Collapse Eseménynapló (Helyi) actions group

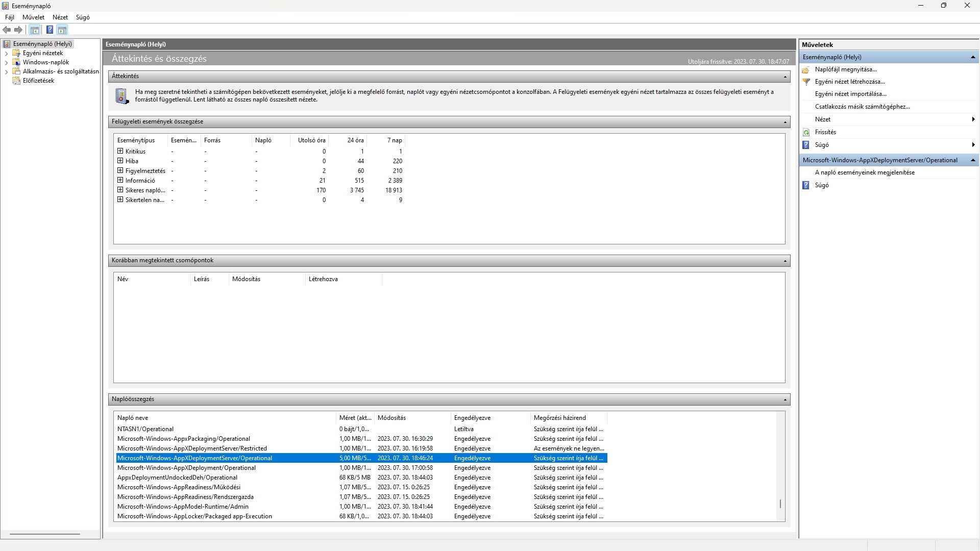point(973,57)
